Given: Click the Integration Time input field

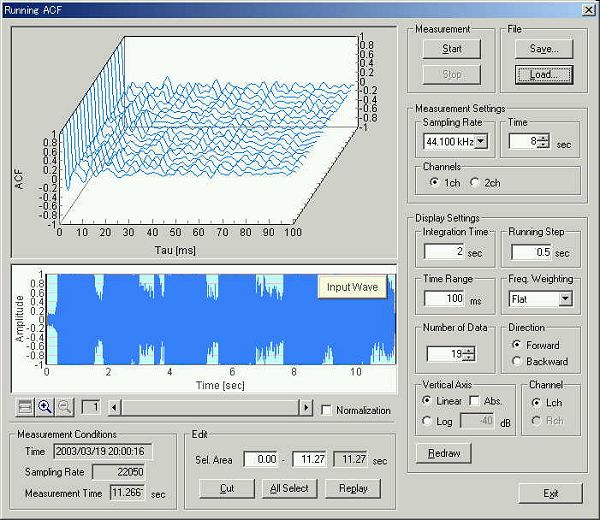Looking at the screenshot, I should pos(443,251).
